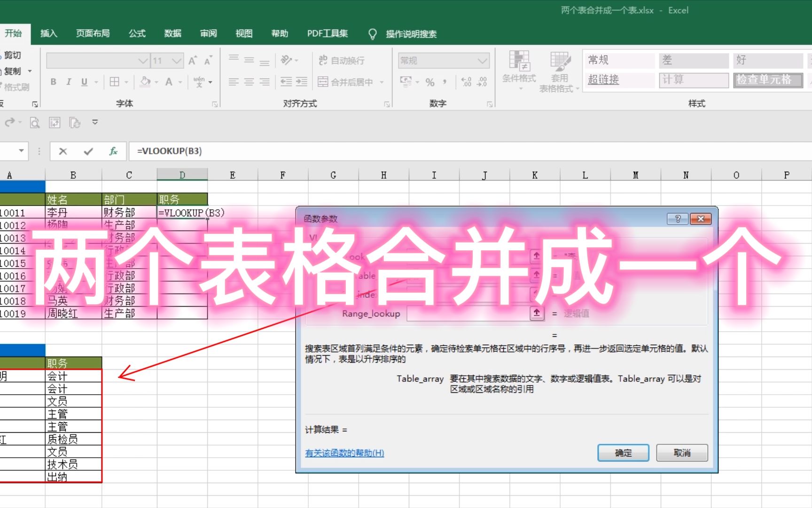
Task: Click the middle align icon
Action: click(x=249, y=60)
